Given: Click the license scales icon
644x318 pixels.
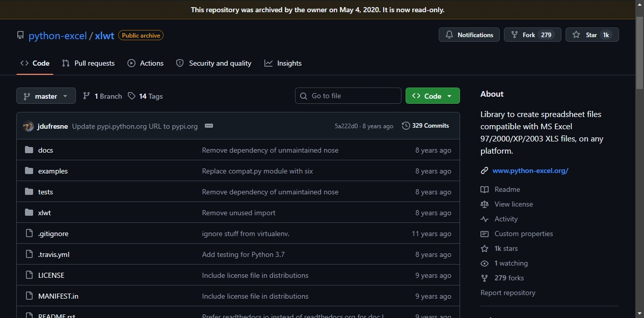Looking at the screenshot, I should tap(485, 204).
